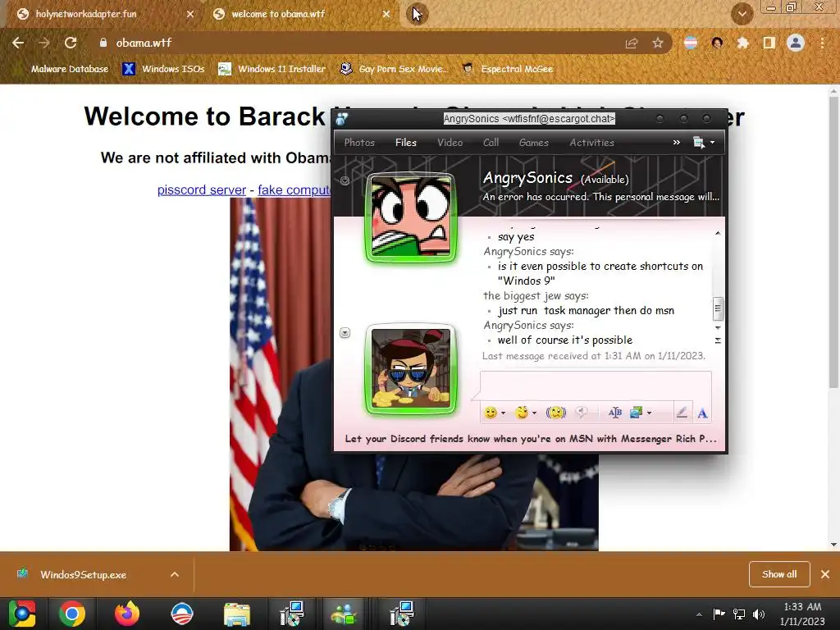840x630 pixels.
Task: Open the Espectral McGee bookmark
Action: (508, 69)
